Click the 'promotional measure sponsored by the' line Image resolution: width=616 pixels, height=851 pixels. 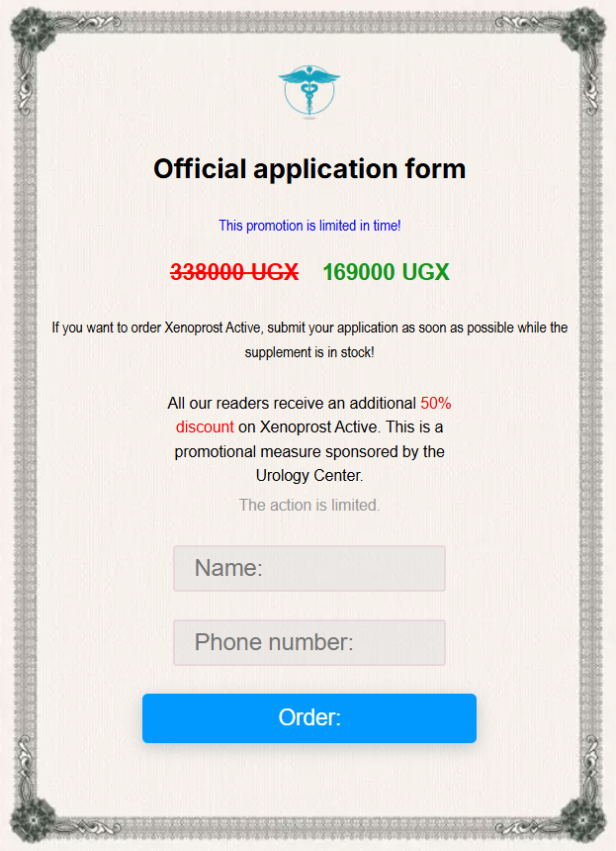pyautogui.click(x=309, y=451)
